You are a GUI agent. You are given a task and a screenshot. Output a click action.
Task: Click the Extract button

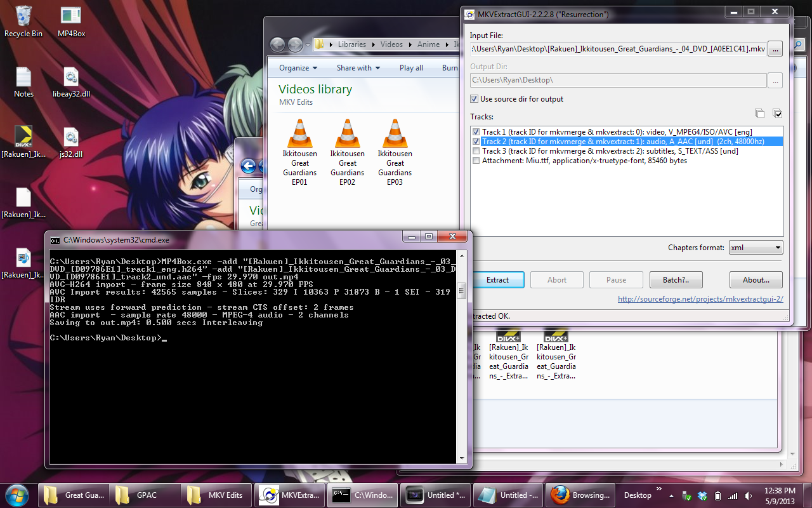(497, 280)
